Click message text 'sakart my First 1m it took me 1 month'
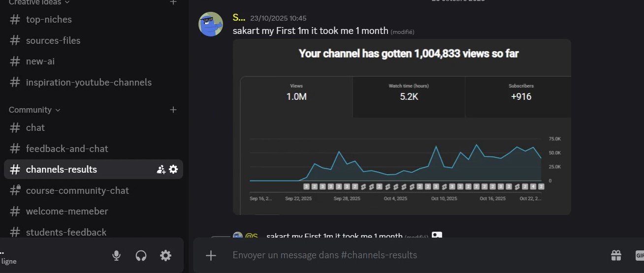 click(311, 30)
